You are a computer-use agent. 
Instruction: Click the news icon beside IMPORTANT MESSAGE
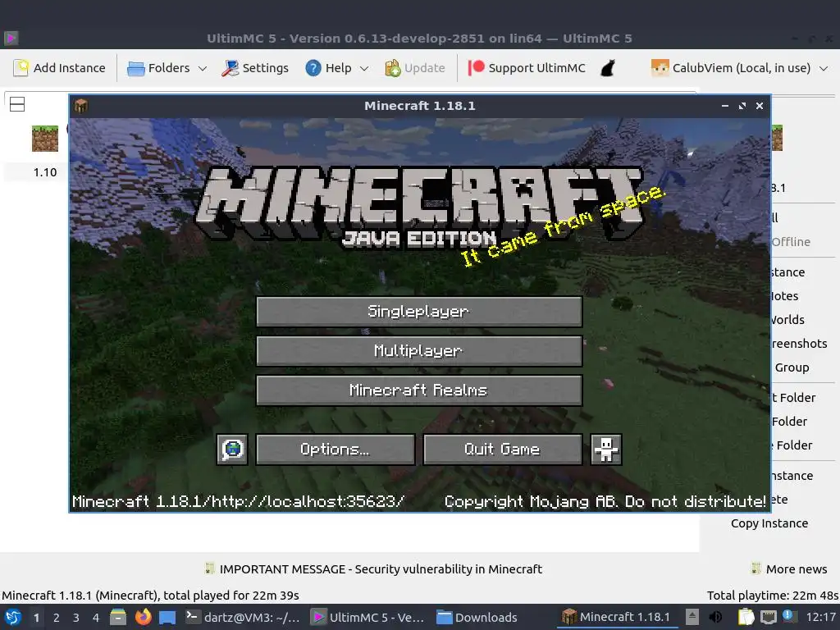tap(210, 568)
